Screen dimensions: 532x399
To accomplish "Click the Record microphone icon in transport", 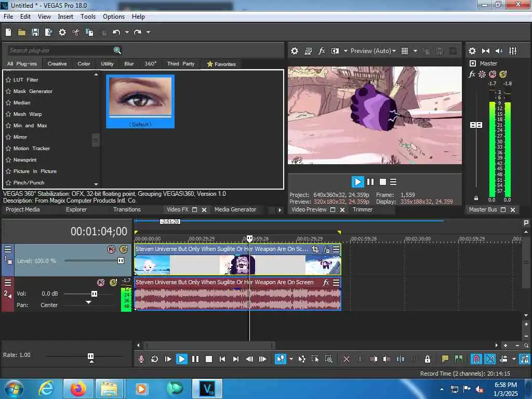I will 141,359.
